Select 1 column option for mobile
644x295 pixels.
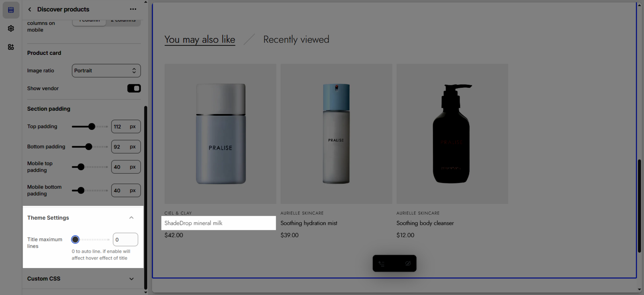[x=89, y=21]
